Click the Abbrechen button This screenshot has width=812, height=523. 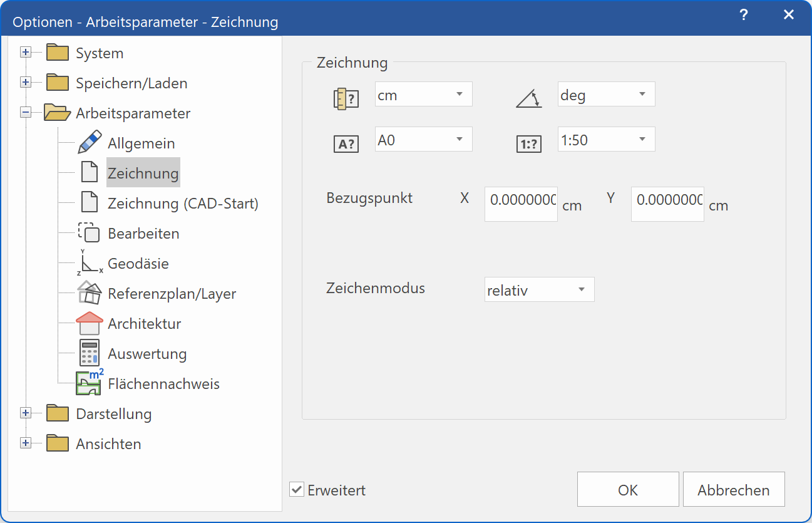pyautogui.click(x=733, y=489)
